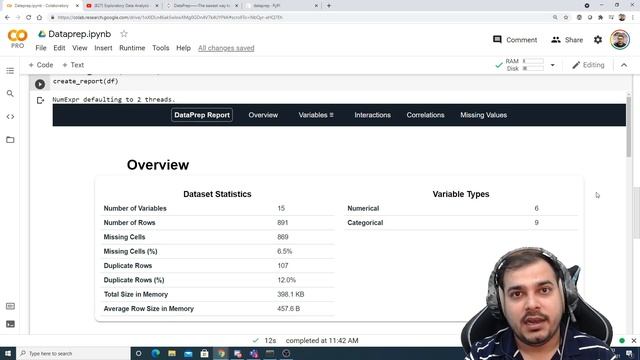
Task: Open Mail app from taskbar
Action: point(188,353)
